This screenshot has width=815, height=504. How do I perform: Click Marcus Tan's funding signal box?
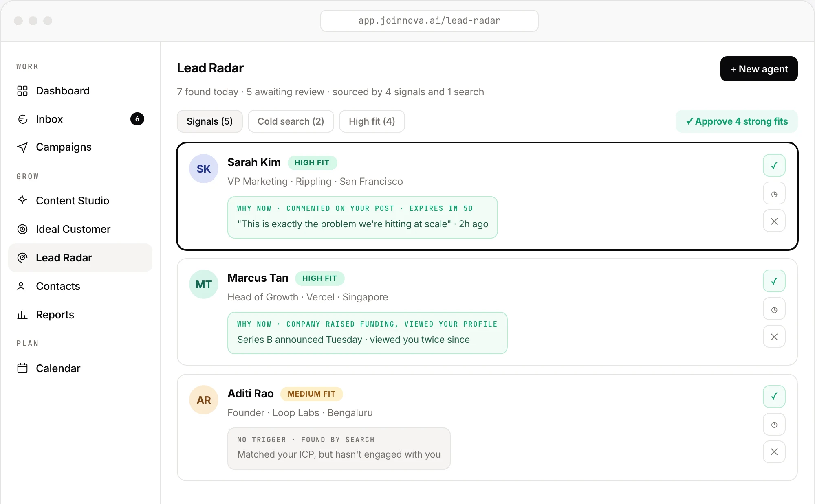368,333
